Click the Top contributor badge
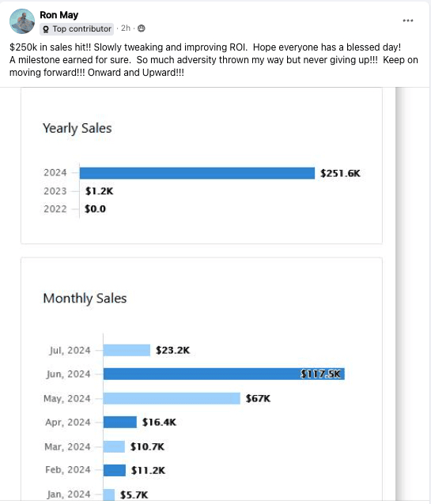Screen dimensions: 431x504 tap(77, 29)
